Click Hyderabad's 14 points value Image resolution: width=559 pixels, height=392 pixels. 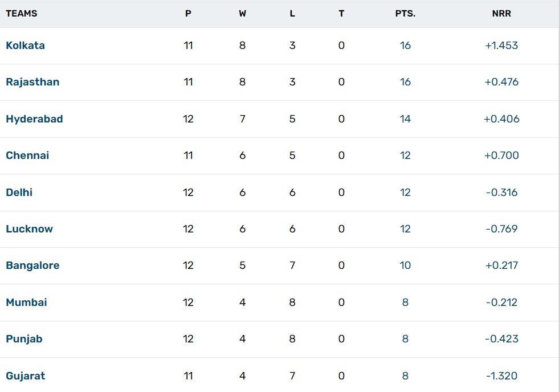pyautogui.click(x=405, y=119)
